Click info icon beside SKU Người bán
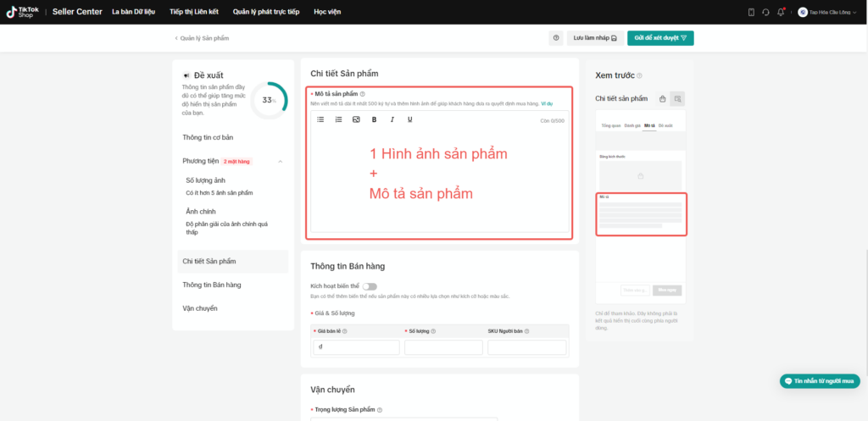Image resolution: width=868 pixels, height=421 pixels. click(526, 331)
